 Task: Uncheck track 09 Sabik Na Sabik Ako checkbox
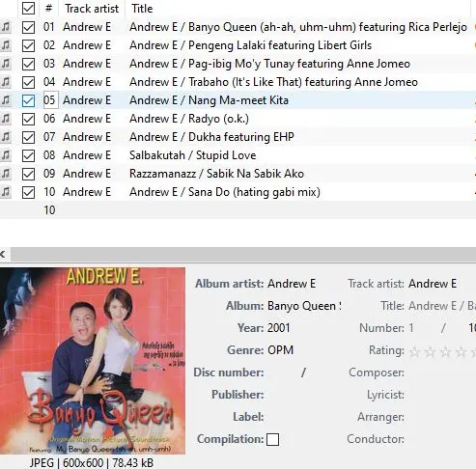click(28, 174)
